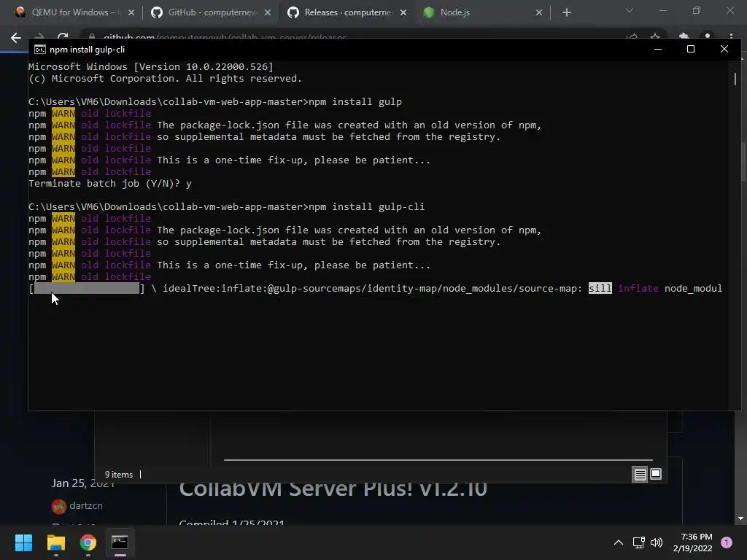This screenshot has height=560, width=747.
Task: Open File Explorer from taskbar
Action: [55, 542]
